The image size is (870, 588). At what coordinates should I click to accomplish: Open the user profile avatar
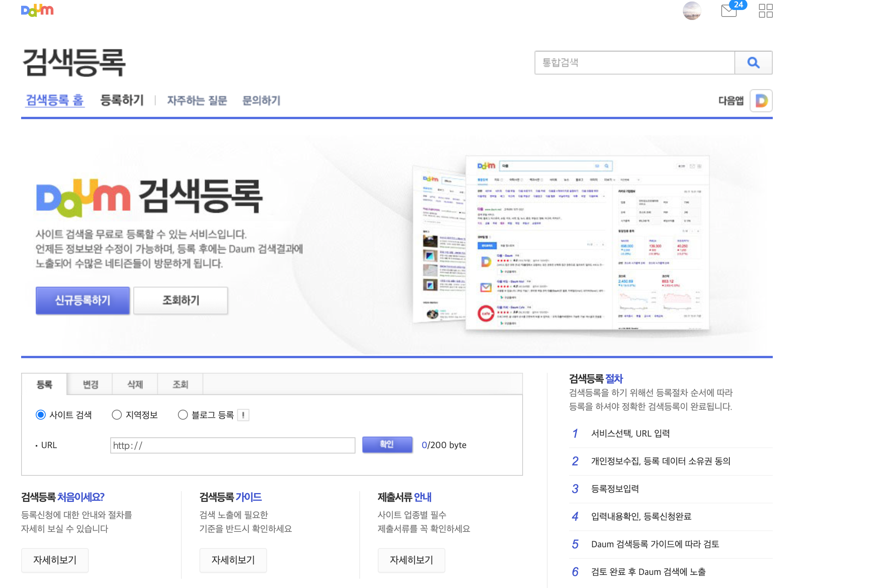pos(692,10)
